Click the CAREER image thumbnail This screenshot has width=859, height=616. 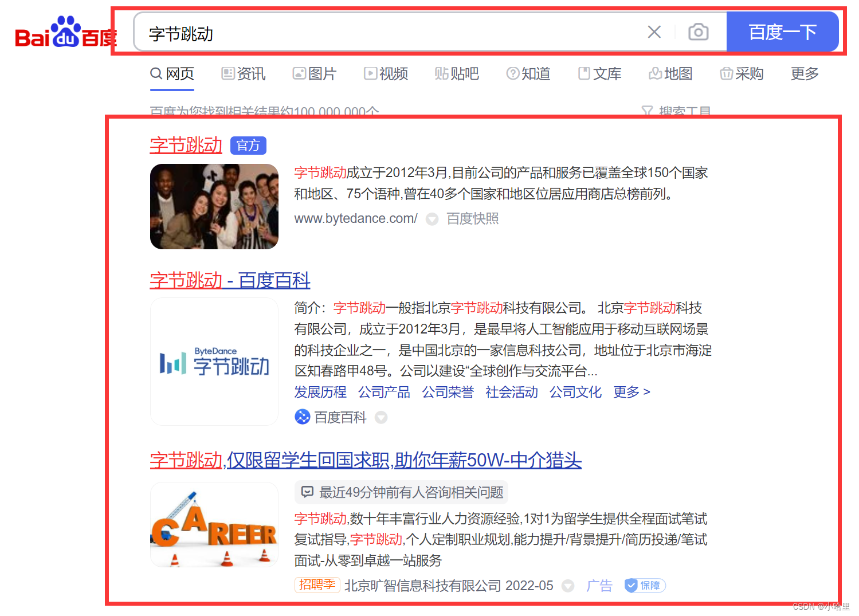pyautogui.click(x=214, y=525)
